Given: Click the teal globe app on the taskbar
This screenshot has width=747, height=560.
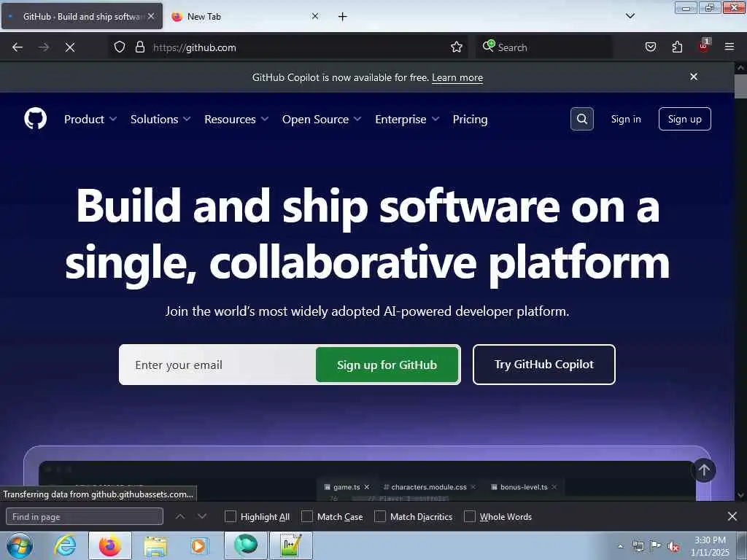Looking at the screenshot, I should [246, 545].
